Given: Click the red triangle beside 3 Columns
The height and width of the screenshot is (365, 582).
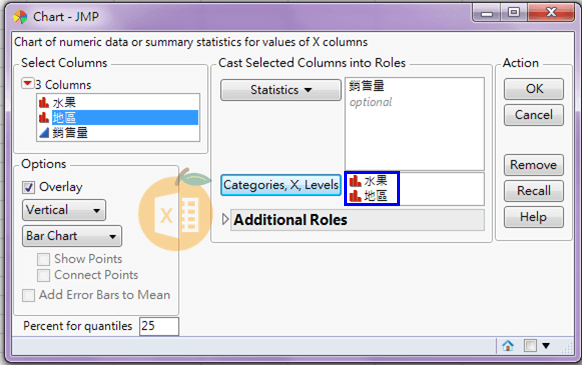Looking at the screenshot, I should (x=27, y=84).
